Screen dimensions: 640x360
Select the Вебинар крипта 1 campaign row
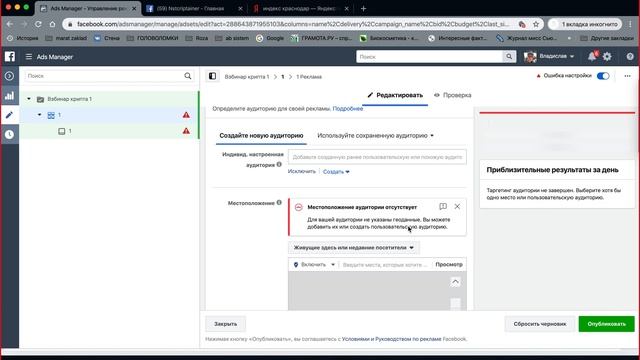[x=109, y=99]
